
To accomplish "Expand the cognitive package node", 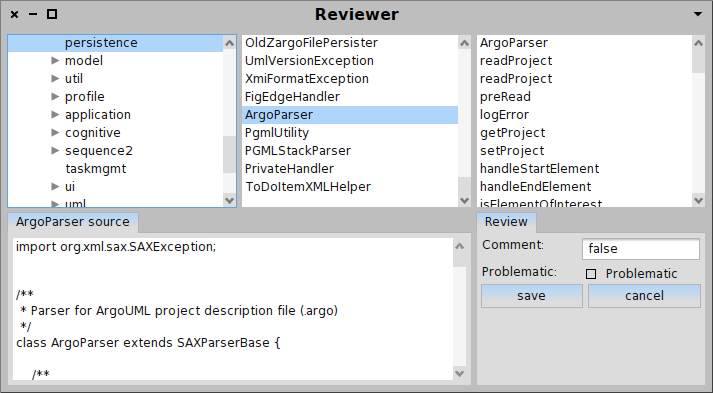I will (55, 132).
